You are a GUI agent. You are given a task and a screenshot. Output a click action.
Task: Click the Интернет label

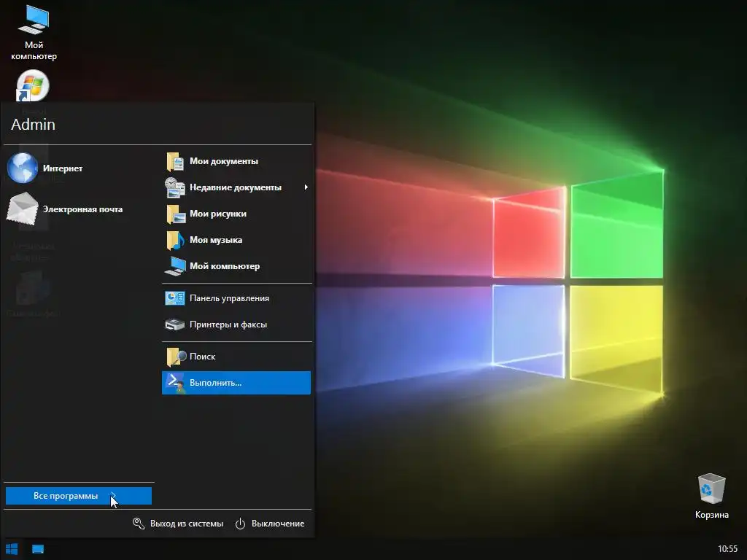tap(63, 168)
